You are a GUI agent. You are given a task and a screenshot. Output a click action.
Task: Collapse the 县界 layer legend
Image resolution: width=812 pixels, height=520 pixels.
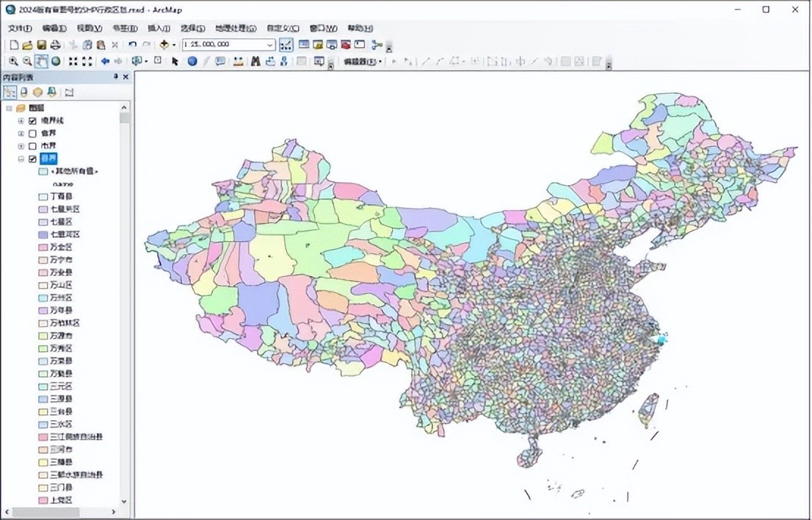pyautogui.click(x=21, y=159)
